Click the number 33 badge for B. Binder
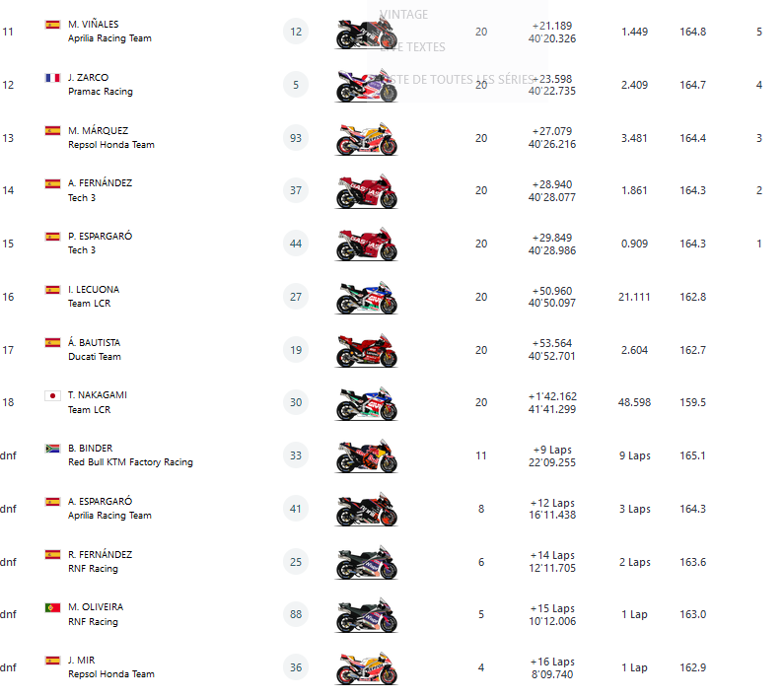The image size is (784, 698). [x=296, y=455]
